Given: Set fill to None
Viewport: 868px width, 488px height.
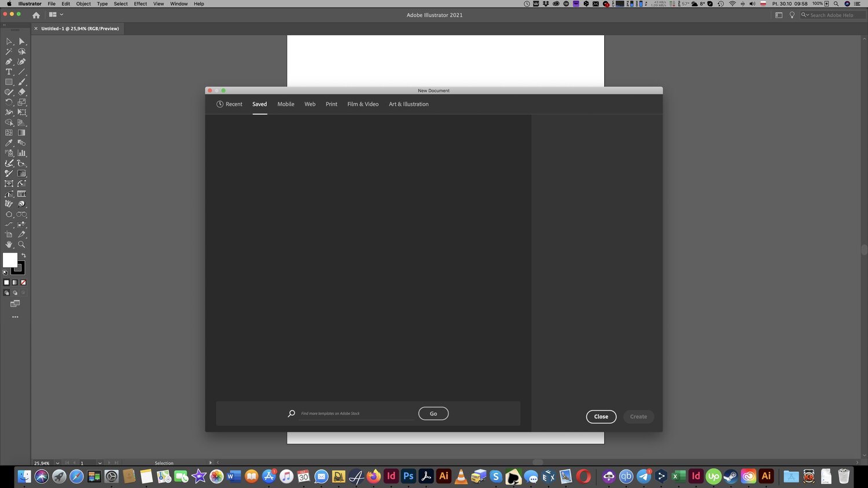Looking at the screenshot, I should click(x=23, y=283).
